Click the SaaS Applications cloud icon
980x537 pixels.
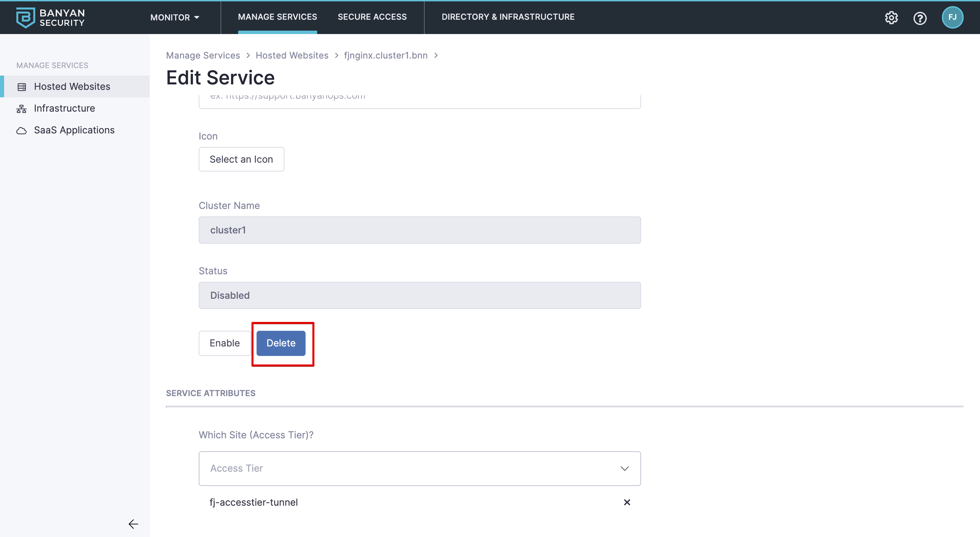[22, 131]
